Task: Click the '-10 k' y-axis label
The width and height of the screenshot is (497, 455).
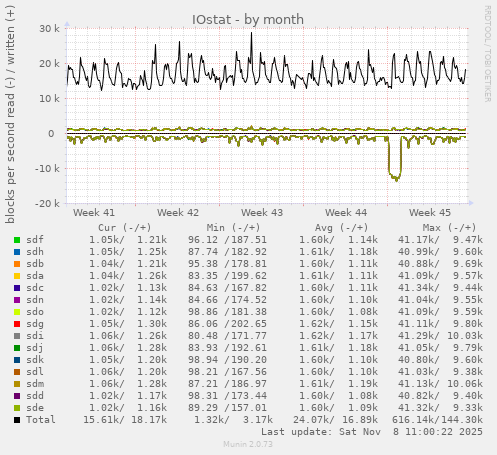Action: (x=47, y=169)
